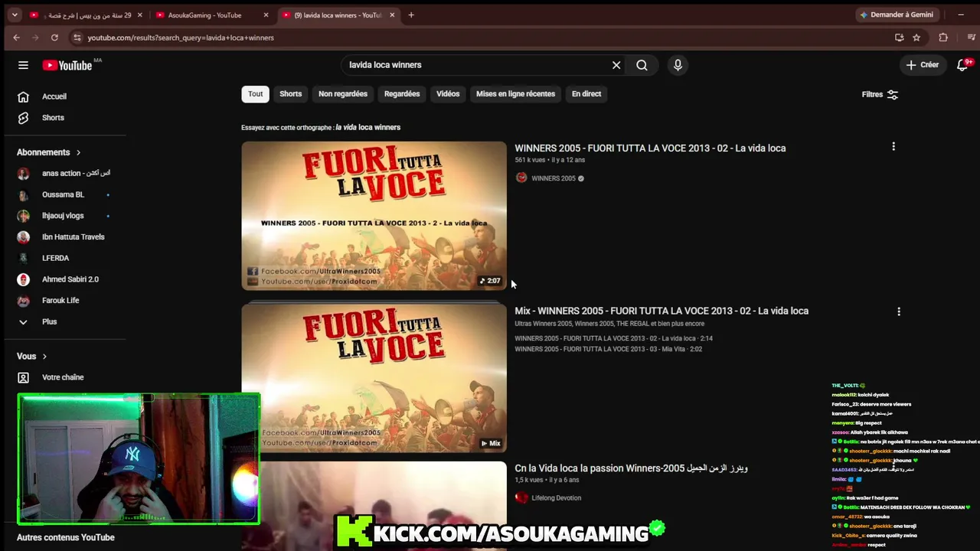Close the lavida loca winners tab
Image resolution: width=980 pixels, height=551 pixels.
pos(392,15)
